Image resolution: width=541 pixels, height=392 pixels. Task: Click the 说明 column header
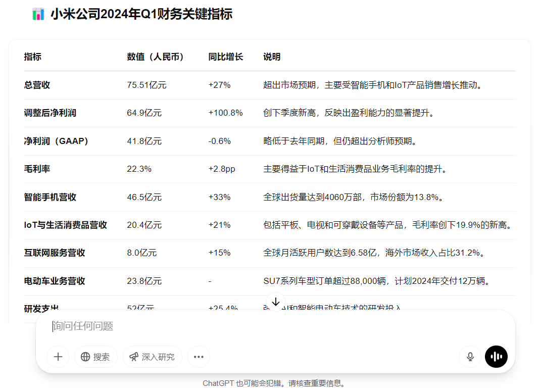272,57
